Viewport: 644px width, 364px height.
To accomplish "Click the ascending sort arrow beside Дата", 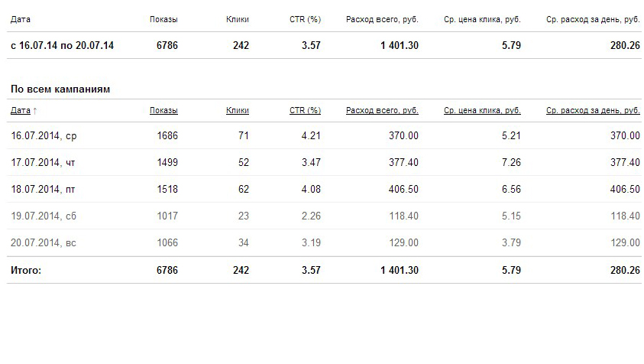I will coord(35,111).
